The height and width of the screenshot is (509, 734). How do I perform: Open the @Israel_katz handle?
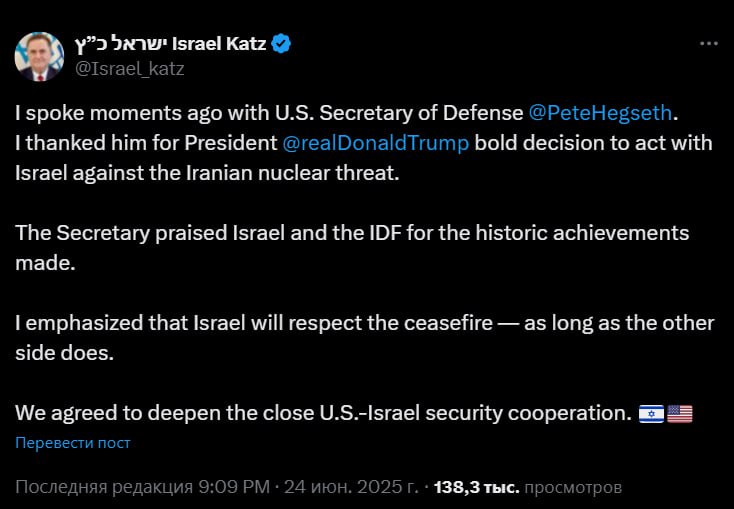pyautogui.click(x=130, y=69)
